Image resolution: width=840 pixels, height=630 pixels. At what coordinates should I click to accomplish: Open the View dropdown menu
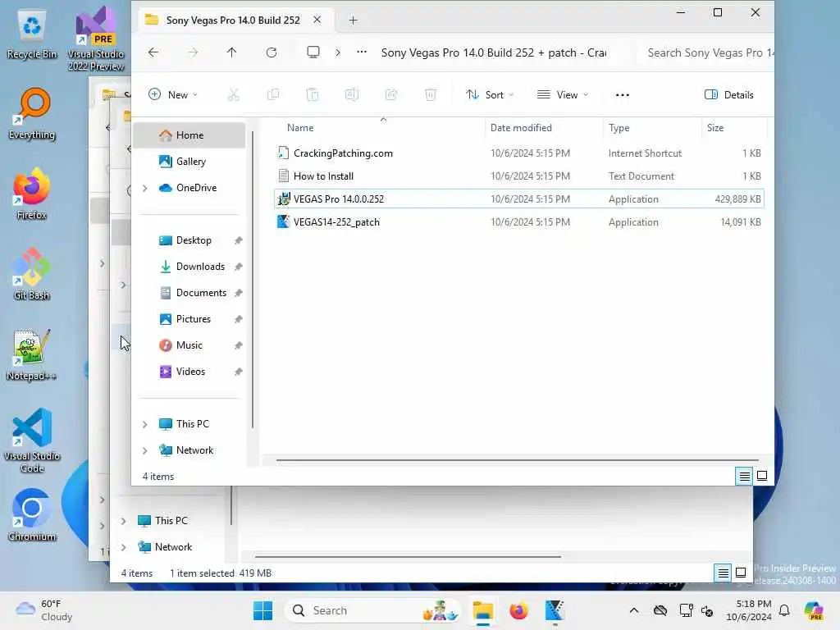coord(563,95)
